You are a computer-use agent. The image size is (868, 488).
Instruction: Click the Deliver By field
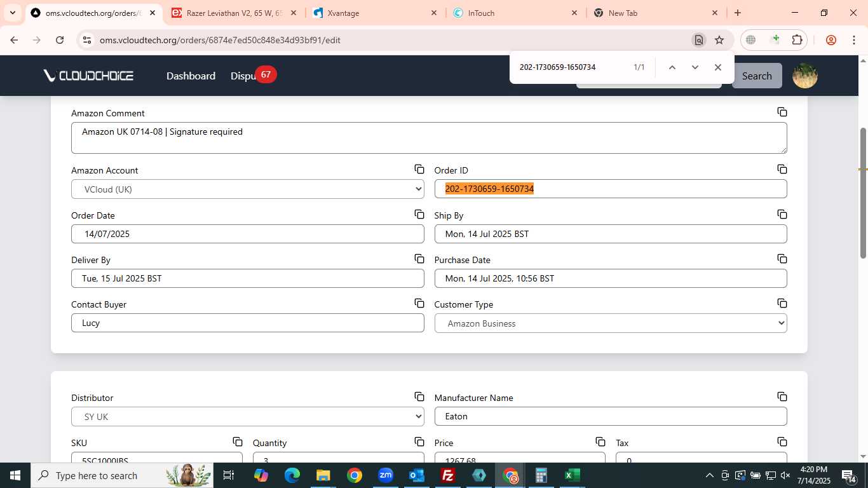point(247,278)
